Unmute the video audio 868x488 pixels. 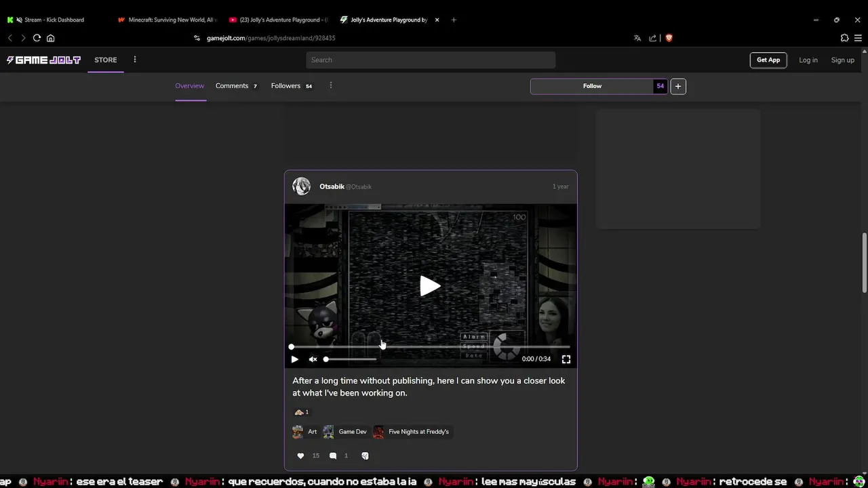coord(313,359)
